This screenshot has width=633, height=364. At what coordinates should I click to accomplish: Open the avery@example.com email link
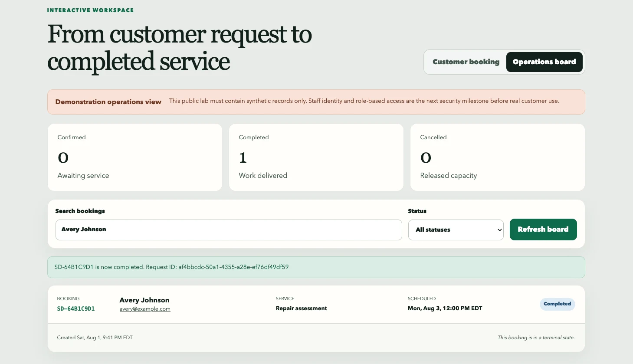(x=145, y=309)
